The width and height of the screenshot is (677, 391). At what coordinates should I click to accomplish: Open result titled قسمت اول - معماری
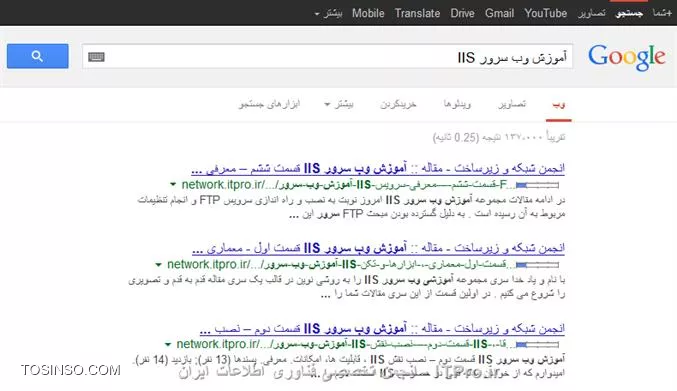coord(378,248)
